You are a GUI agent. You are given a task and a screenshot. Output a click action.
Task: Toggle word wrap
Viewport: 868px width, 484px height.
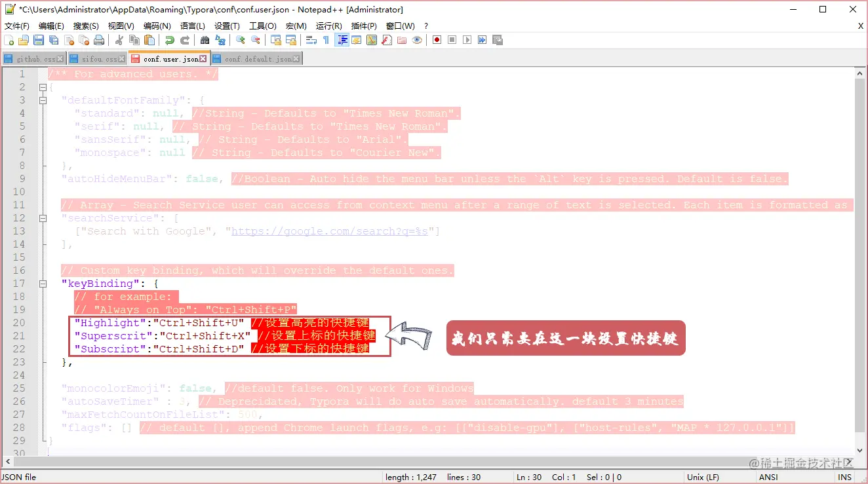pyautogui.click(x=311, y=40)
